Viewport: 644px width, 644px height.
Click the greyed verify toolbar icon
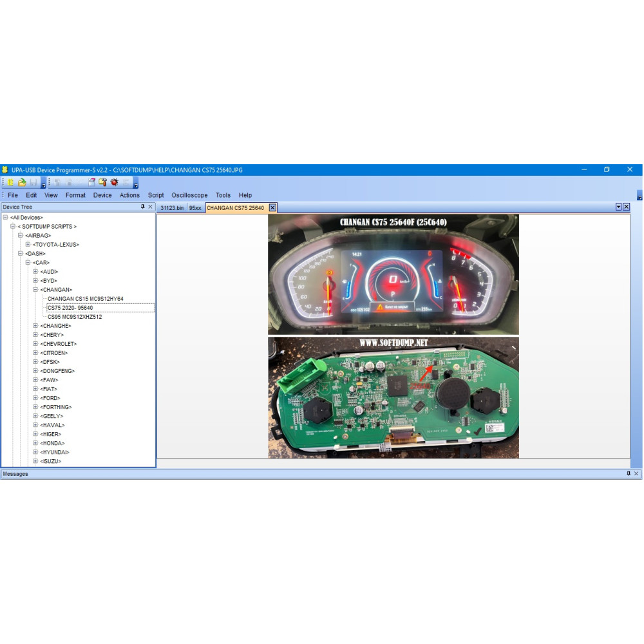pos(80,182)
